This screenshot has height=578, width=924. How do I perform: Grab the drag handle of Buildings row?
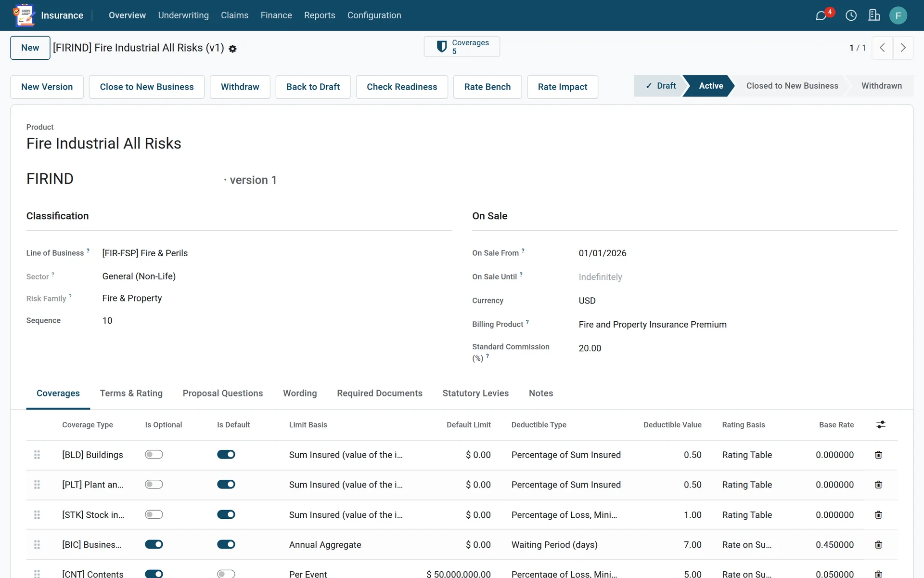coord(37,455)
